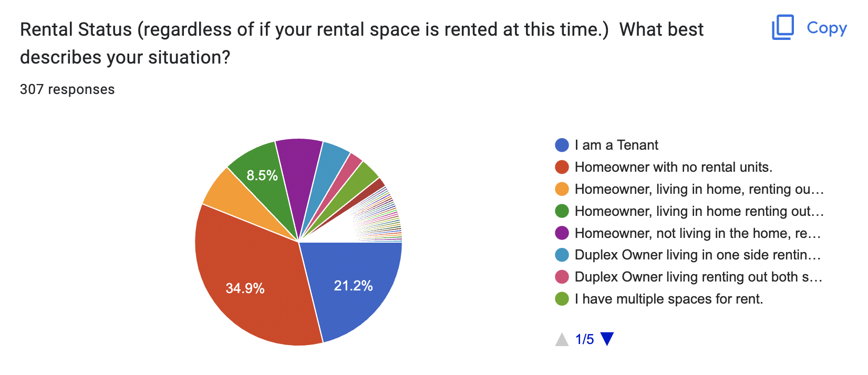Click teal 'Duplex Owner living in one side' dot

[562, 255]
